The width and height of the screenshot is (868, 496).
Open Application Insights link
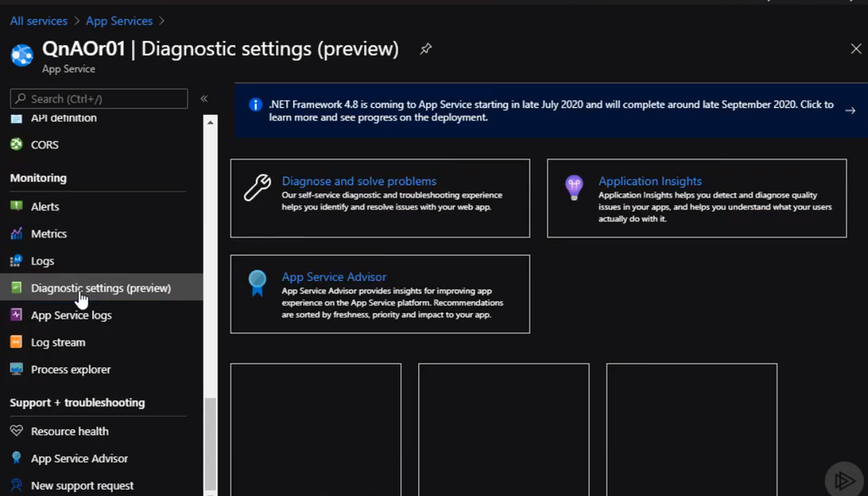(650, 181)
